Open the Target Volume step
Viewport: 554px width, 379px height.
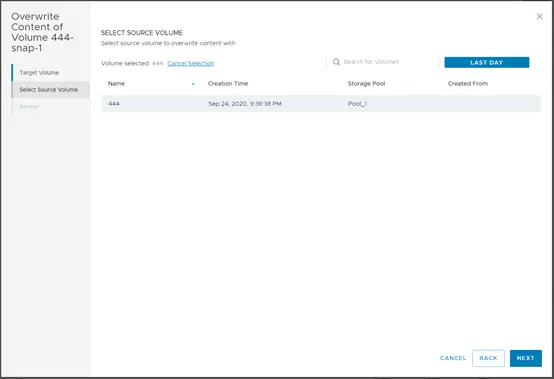point(39,72)
